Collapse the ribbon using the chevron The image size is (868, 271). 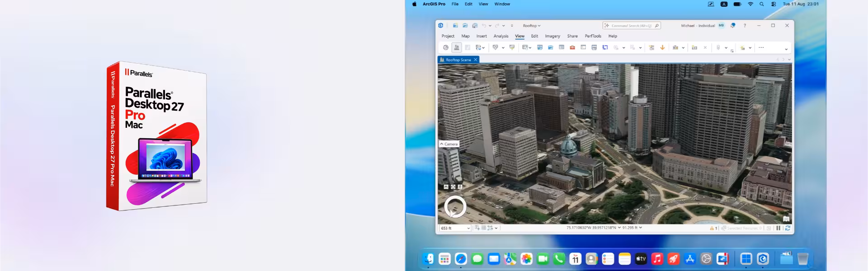(x=786, y=49)
